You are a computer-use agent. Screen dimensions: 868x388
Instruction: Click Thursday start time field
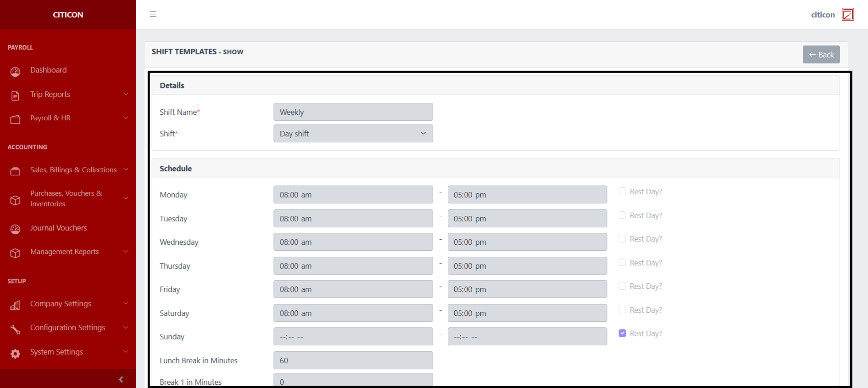point(353,266)
